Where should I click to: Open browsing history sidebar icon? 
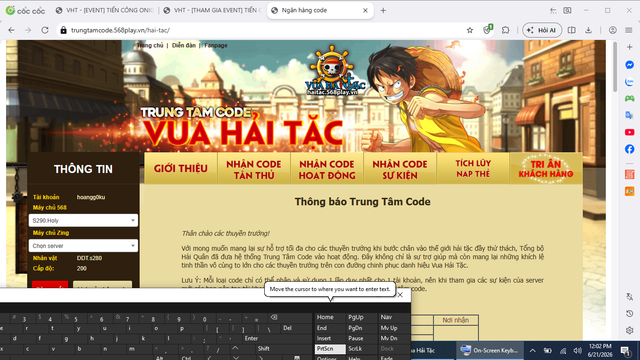pos(629,313)
